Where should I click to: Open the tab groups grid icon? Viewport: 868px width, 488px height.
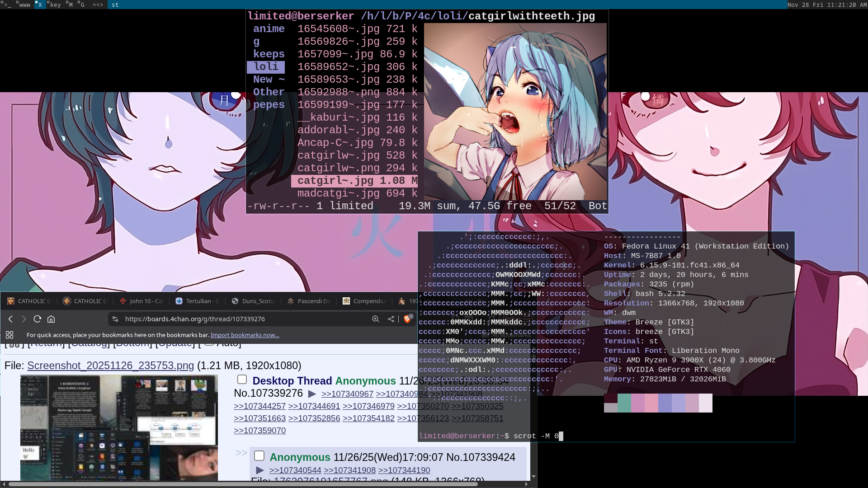coord(9,335)
